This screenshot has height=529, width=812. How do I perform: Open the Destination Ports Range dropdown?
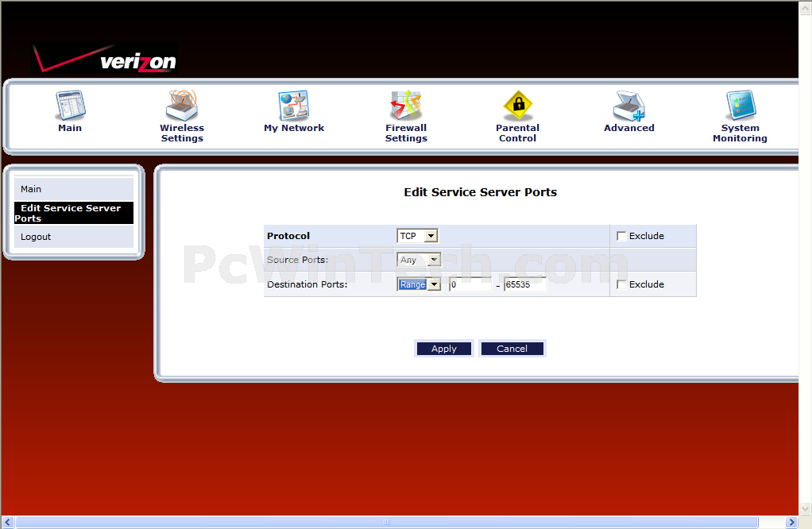(x=419, y=284)
